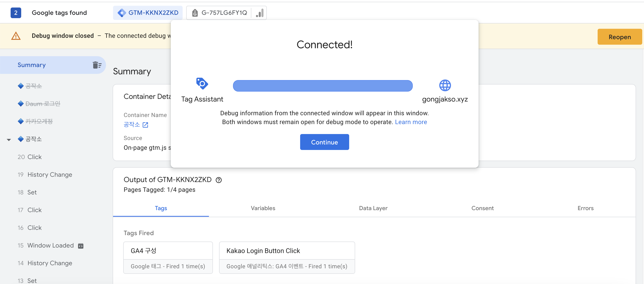Click the Tag Assistant logo in dialog

click(202, 84)
